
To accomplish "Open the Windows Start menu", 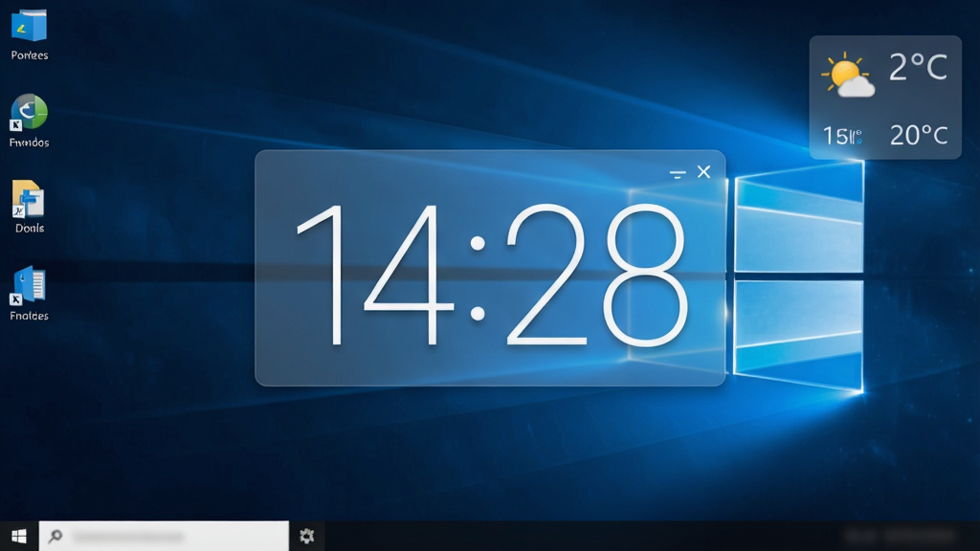I will point(19,536).
